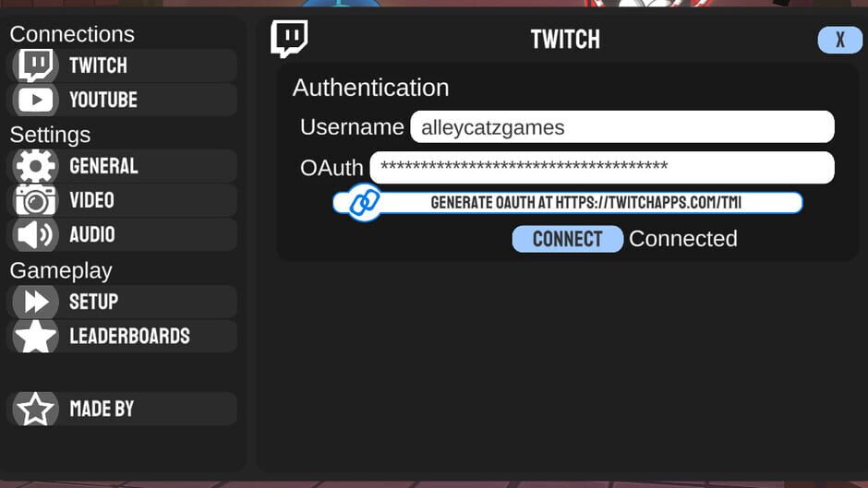
Task: Click the large Twitch logo in panel header
Action: (x=289, y=39)
